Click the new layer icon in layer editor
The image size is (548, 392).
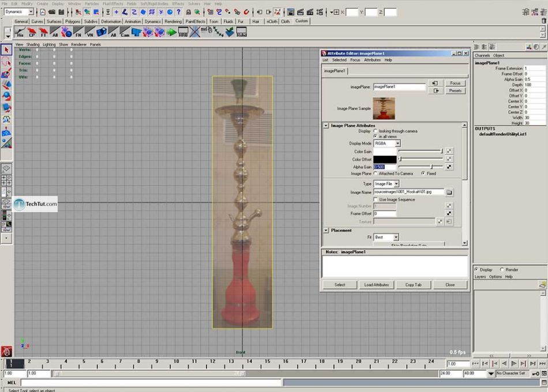[x=542, y=285]
